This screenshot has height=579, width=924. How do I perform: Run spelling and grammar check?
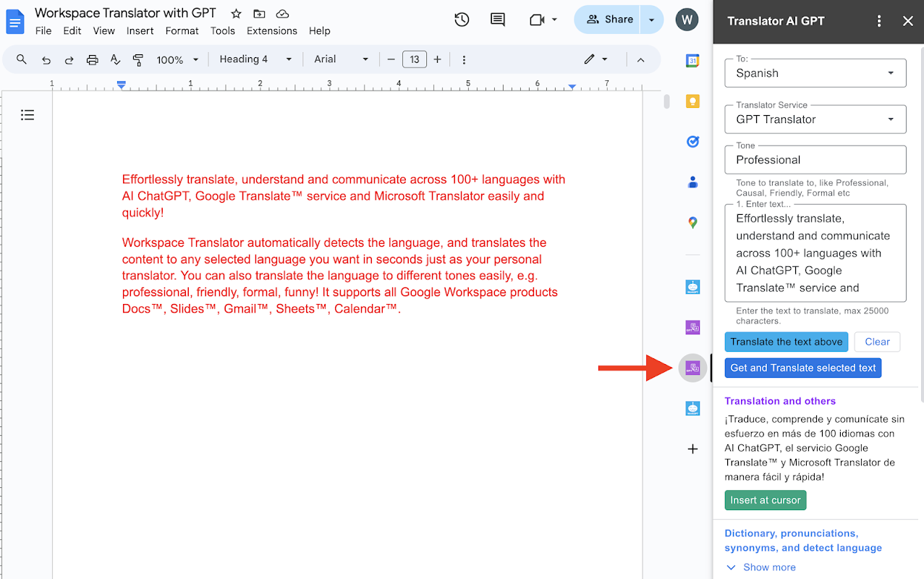(115, 59)
